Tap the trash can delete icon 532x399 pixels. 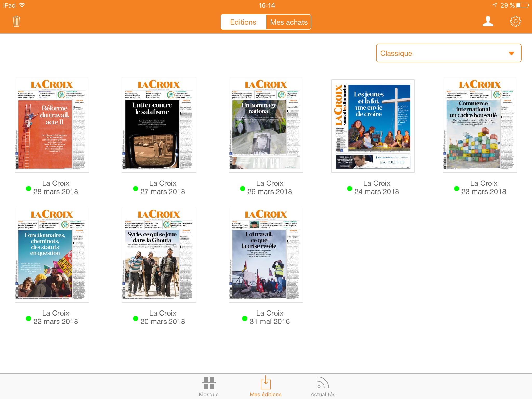16,21
